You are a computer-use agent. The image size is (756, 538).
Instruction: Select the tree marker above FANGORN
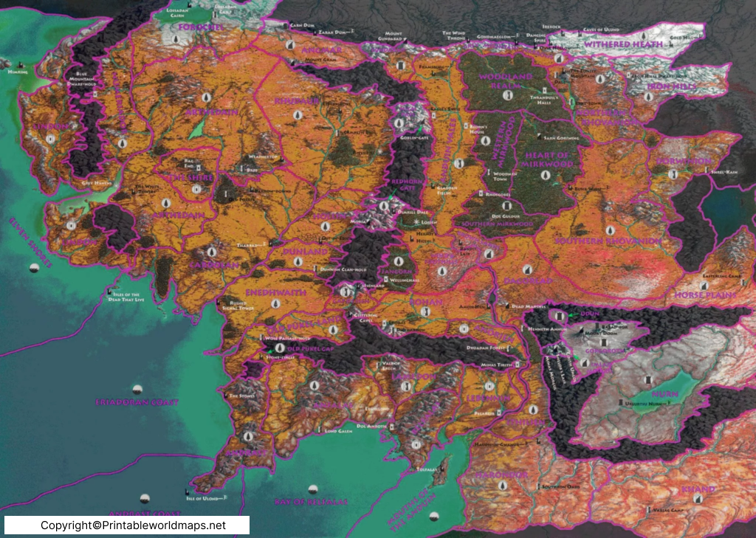[x=398, y=262]
